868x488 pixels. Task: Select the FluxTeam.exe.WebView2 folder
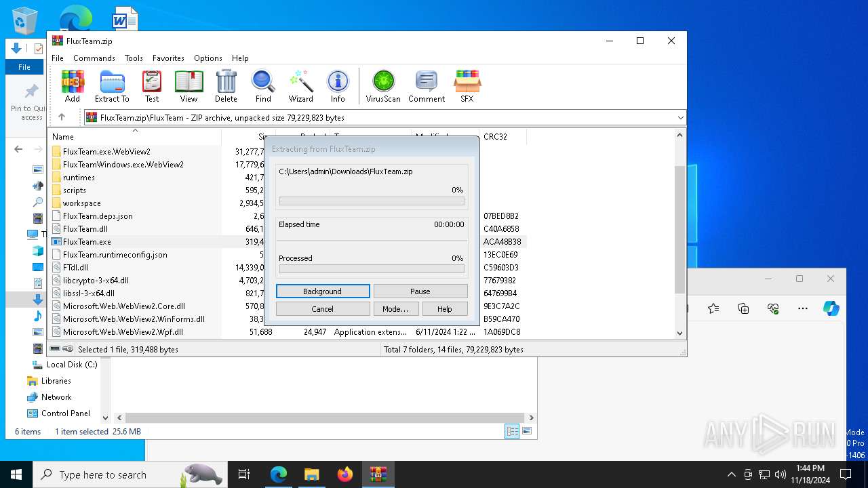pos(106,152)
